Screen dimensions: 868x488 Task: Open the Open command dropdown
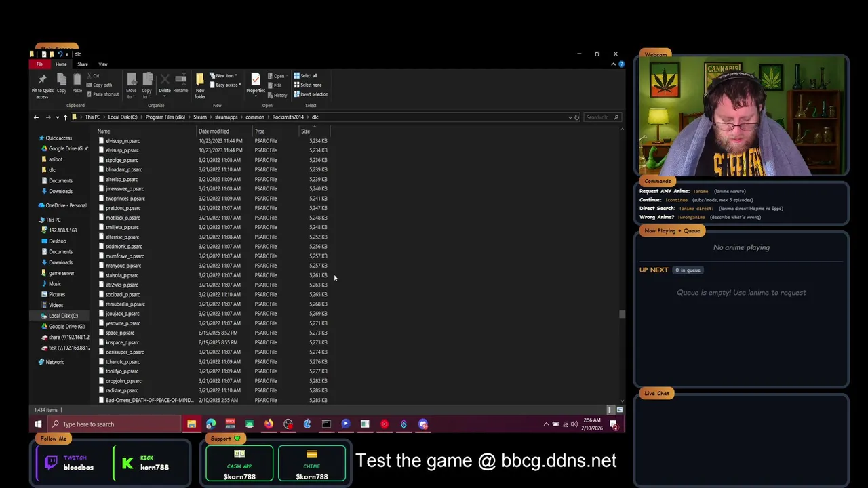(x=286, y=76)
